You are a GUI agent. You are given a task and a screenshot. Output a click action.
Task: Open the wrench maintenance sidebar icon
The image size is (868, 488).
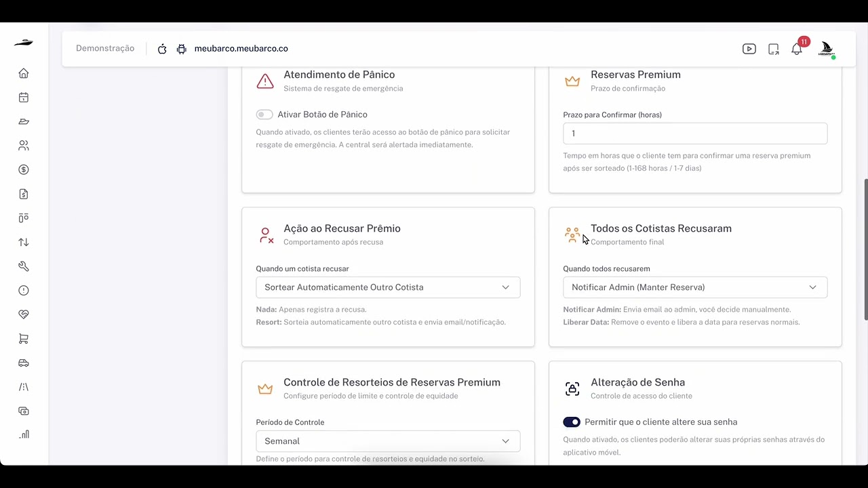[24, 266]
